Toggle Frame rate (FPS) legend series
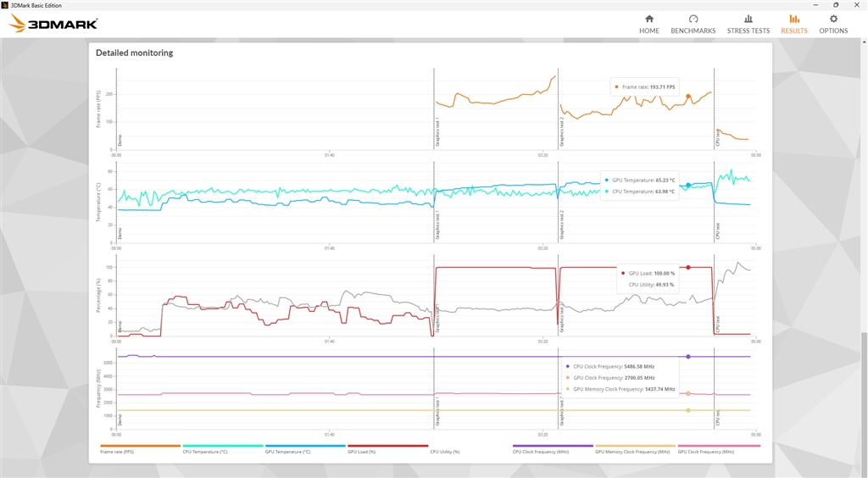This screenshot has height=478, width=868. [x=140, y=449]
